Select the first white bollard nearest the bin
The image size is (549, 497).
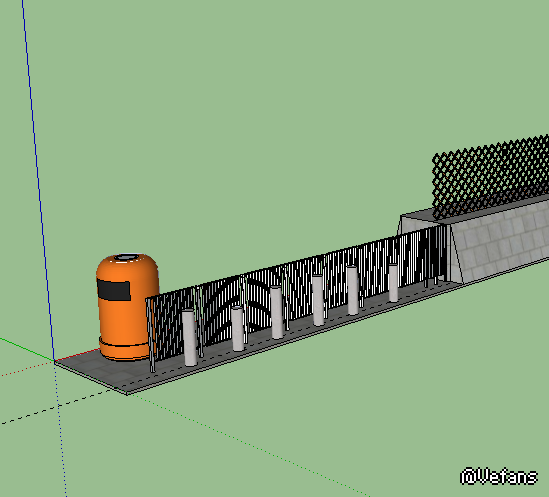(189, 338)
